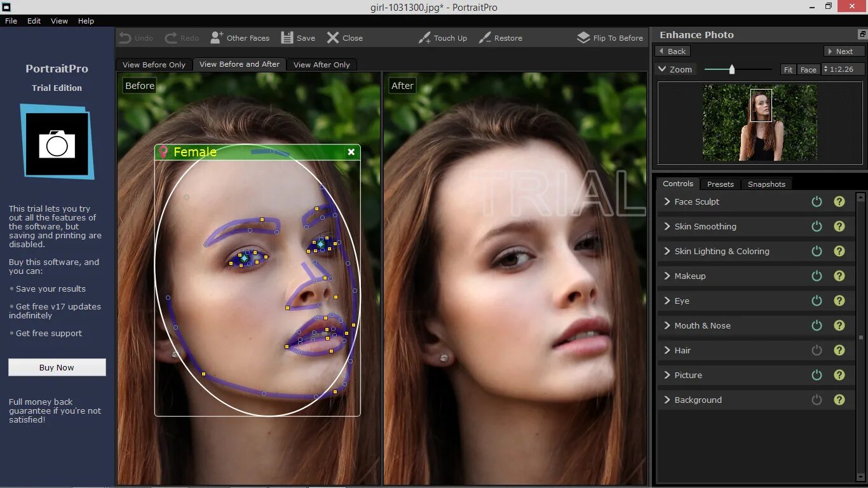Select the Restore brush tool
The height and width of the screenshot is (488, 868).
[x=500, y=38]
